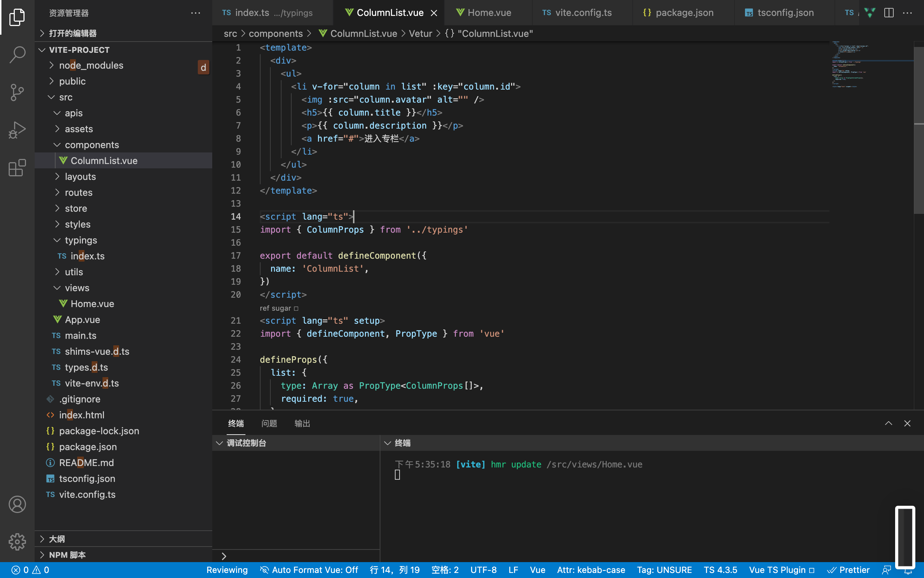Open the Manage settings gear
Viewport: 924px width, 578px height.
[17, 542]
